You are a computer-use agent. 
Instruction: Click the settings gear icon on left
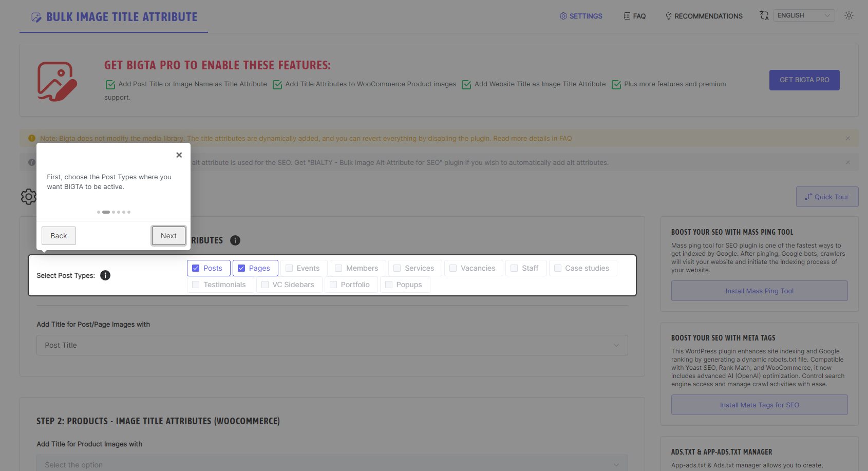(x=29, y=197)
